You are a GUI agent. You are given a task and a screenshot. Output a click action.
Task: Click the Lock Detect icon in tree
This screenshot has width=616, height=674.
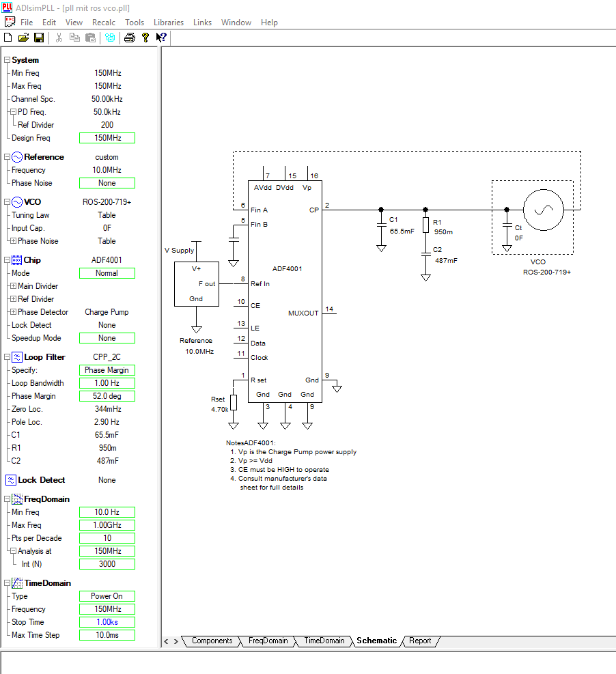coord(11,480)
